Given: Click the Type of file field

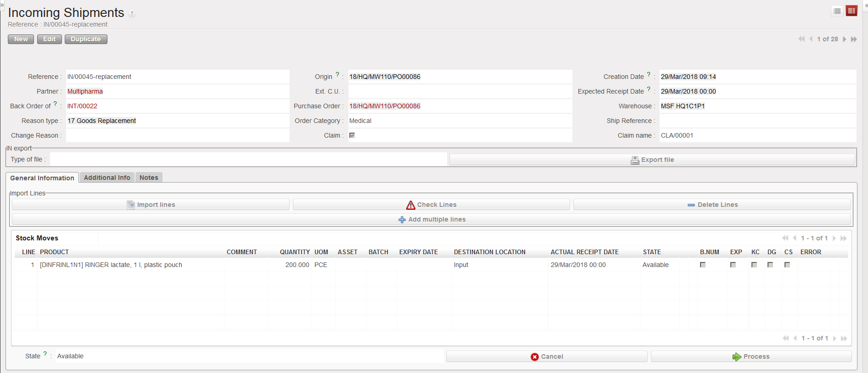Looking at the screenshot, I should [x=248, y=160].
